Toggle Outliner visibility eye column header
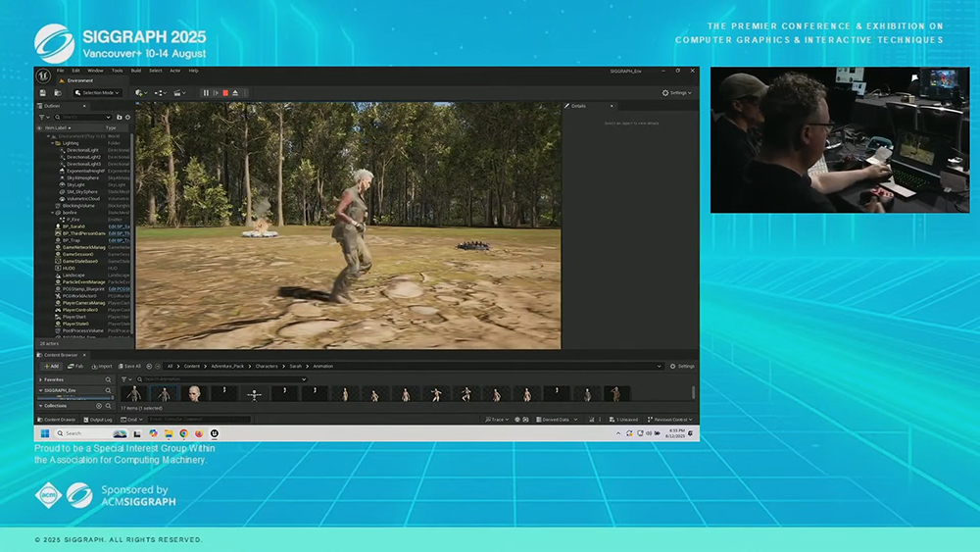Viewport: 980px width, 552px height. 39,127
